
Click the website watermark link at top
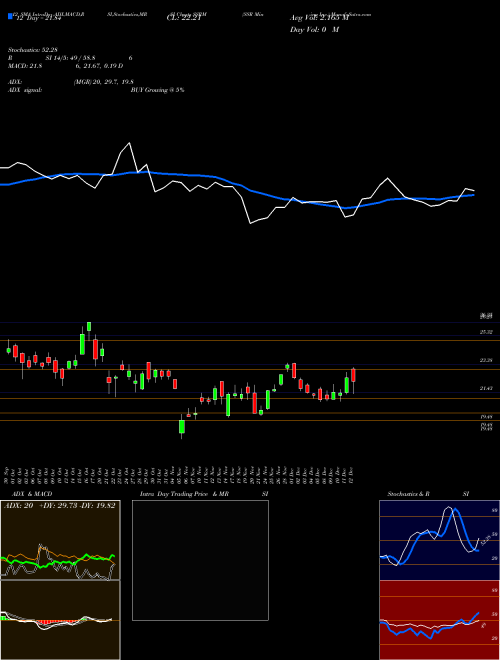(x=339, y=14)
